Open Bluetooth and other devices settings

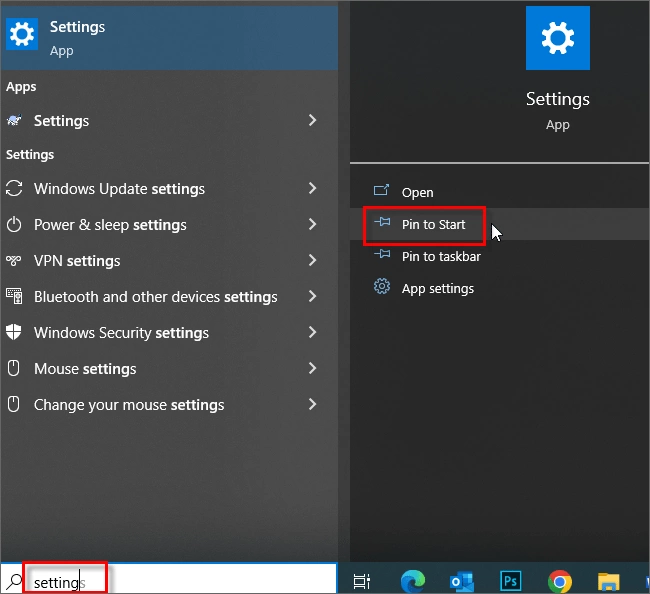(x=169, y=297)
